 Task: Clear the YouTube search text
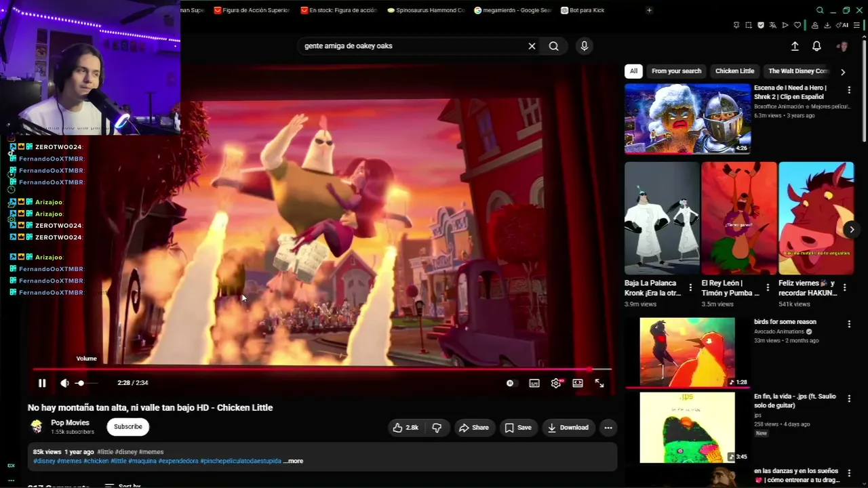click(532, 46)
